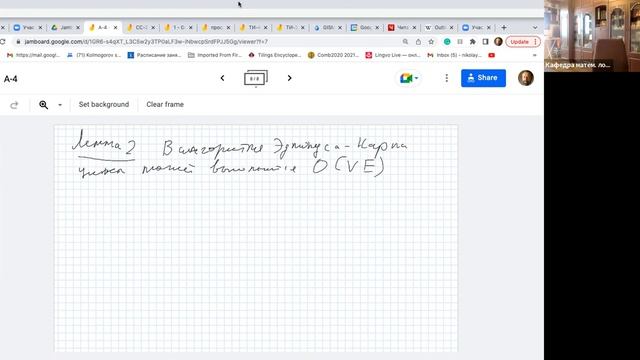This screenshot has height=360, width=640.
Task: Switch to the 1 - O browser tab
Action: click(x=178, y=27)
